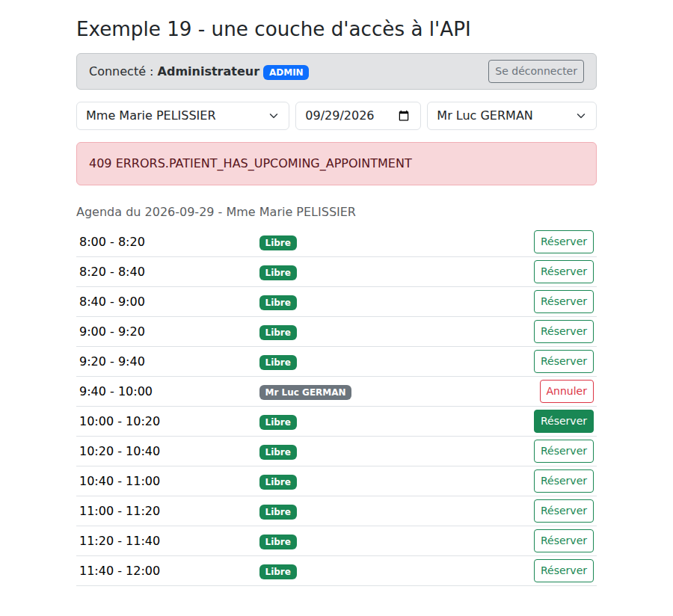Screen dimensions: 673x616
Task: Reserve the 8:20 - 8:40 slot
Action: click(x=564, y=271)
